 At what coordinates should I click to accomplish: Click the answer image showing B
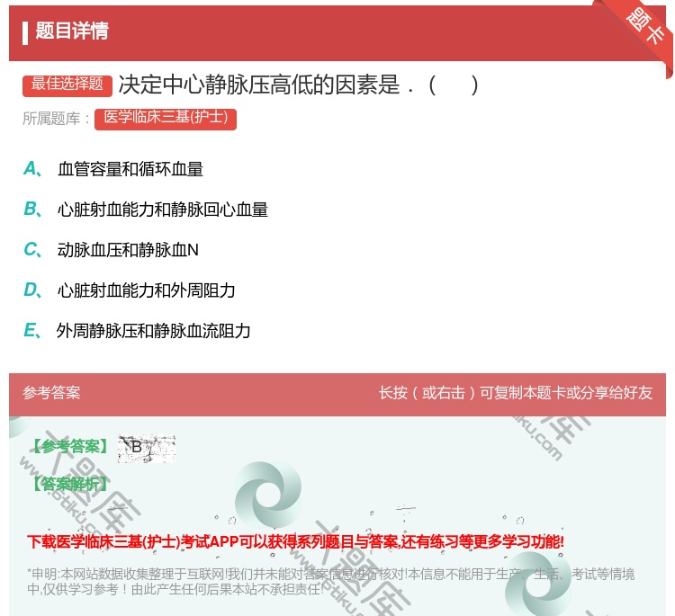tap(147, 449)
